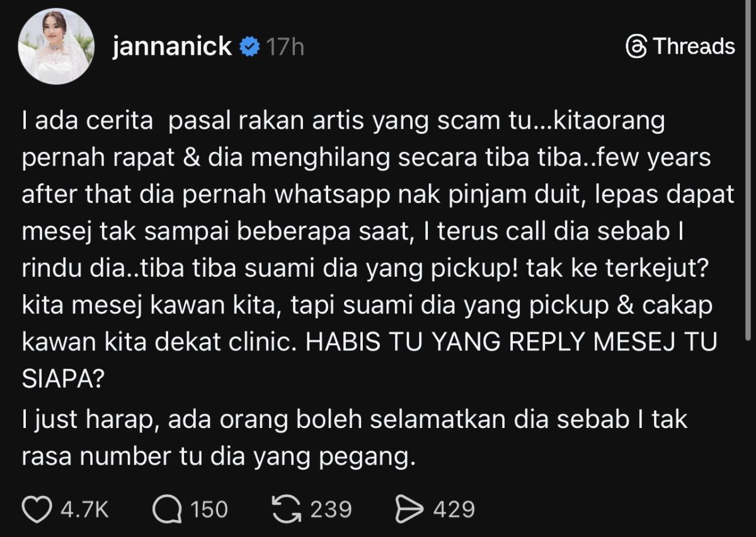Click the 17h timestamp
The height and width of the screenshot is (537, 756).
click(285, 47)
